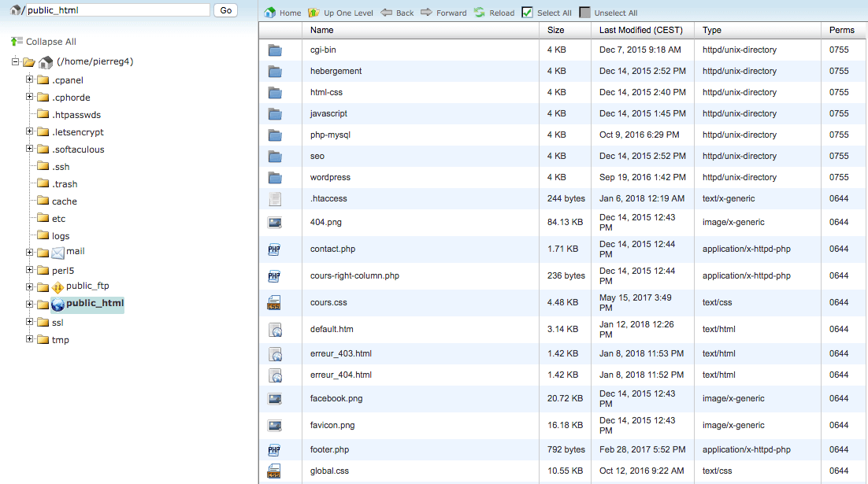Click Unselect All checkbox icon
The width and height of the screenshot is (868, 484).
pyautogui.click(x=584, y=12)
